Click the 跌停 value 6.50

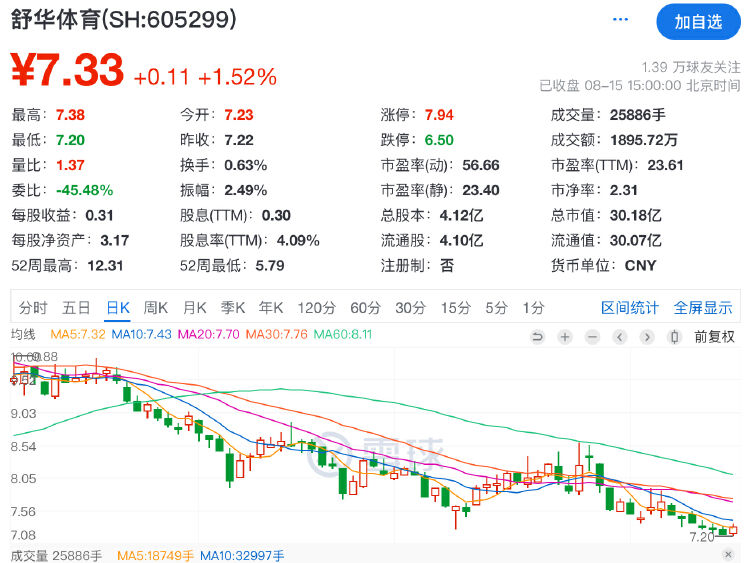(439, 140)
